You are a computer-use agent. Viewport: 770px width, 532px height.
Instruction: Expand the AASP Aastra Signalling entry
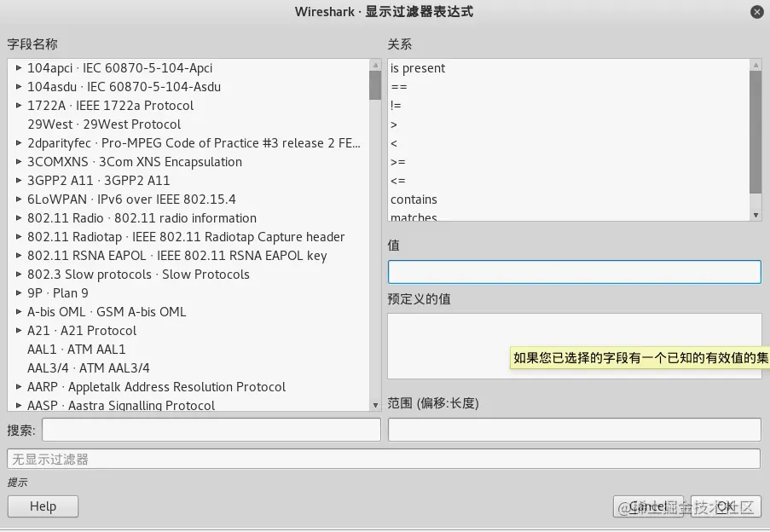coord(19,405)
